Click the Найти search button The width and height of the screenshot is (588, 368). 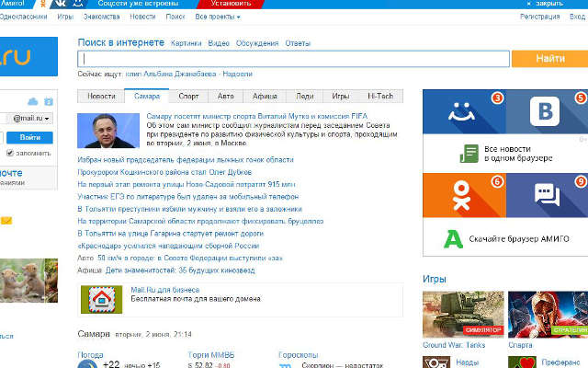[549, 59]
